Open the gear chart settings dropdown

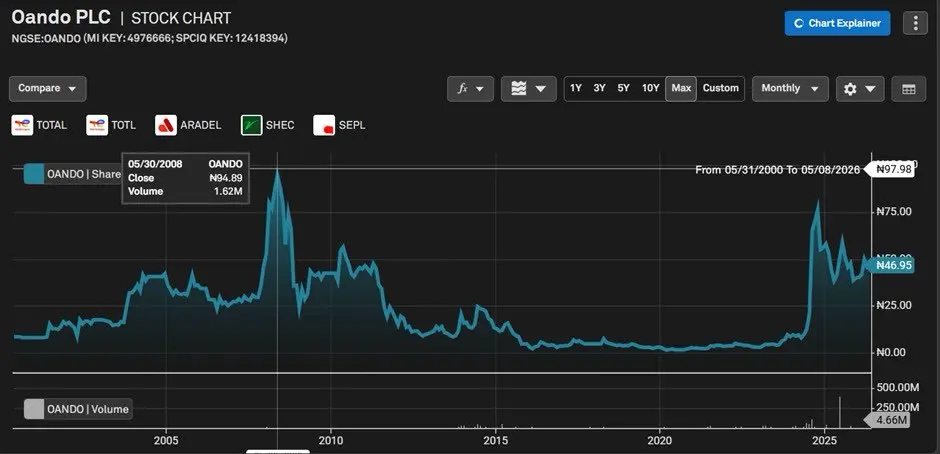coord(860,89)
